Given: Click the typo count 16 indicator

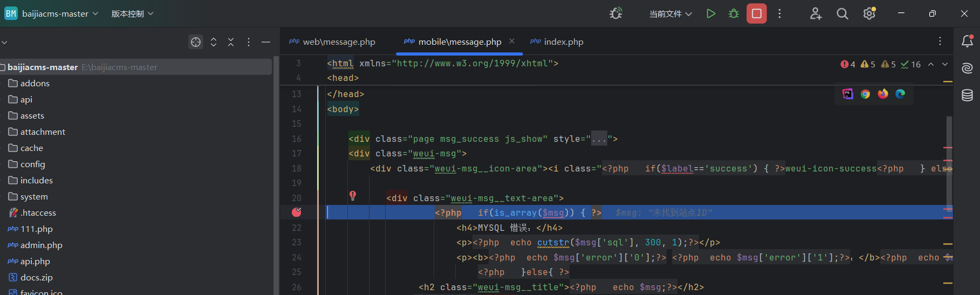Looking at the screenshot, I should pyautogui.click(x=910, y=64).
